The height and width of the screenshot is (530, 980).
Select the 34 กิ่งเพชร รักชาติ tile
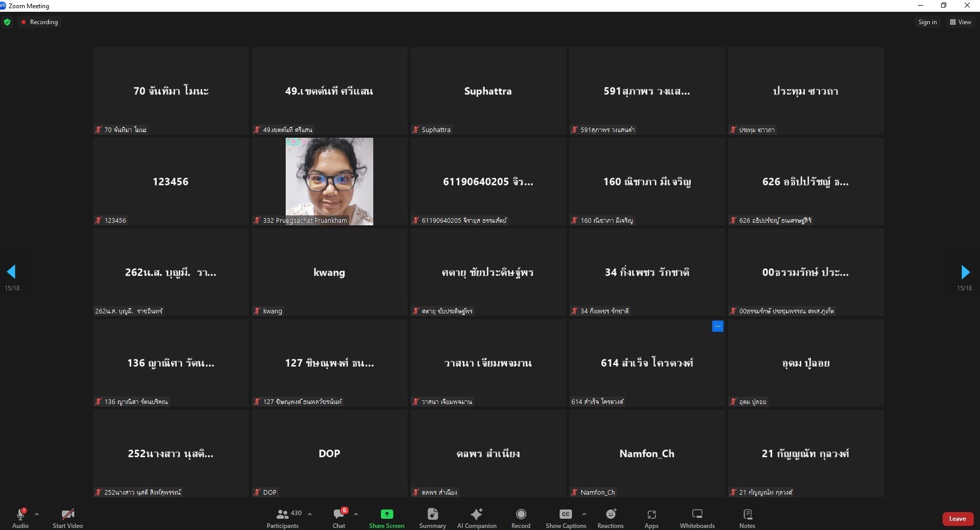click(x=647, y=272)
